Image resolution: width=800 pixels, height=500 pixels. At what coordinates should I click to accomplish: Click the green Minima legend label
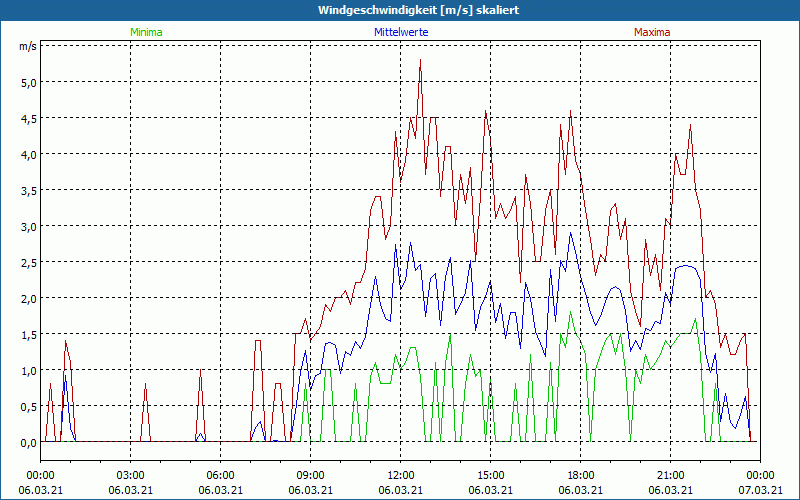146,32
